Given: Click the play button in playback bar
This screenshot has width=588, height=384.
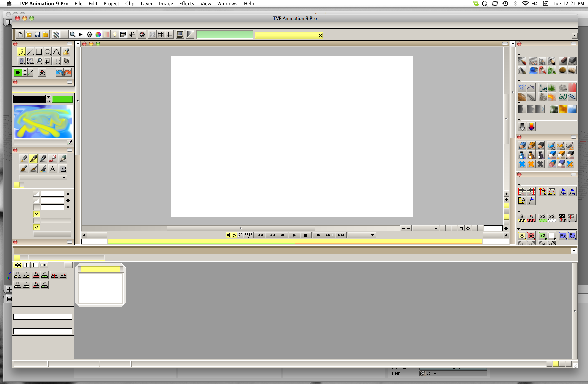Looking at the screenshot, I should point(294,235).
